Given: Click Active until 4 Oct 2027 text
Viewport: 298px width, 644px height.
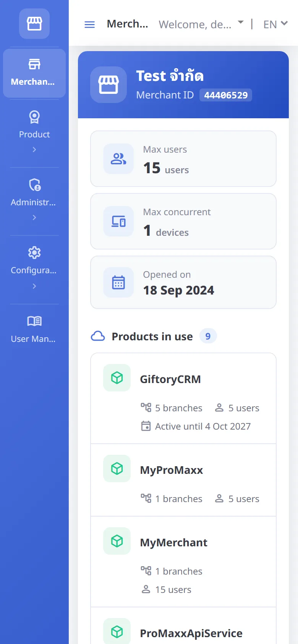Looking at the screenshot, I should tap(203, 426).
